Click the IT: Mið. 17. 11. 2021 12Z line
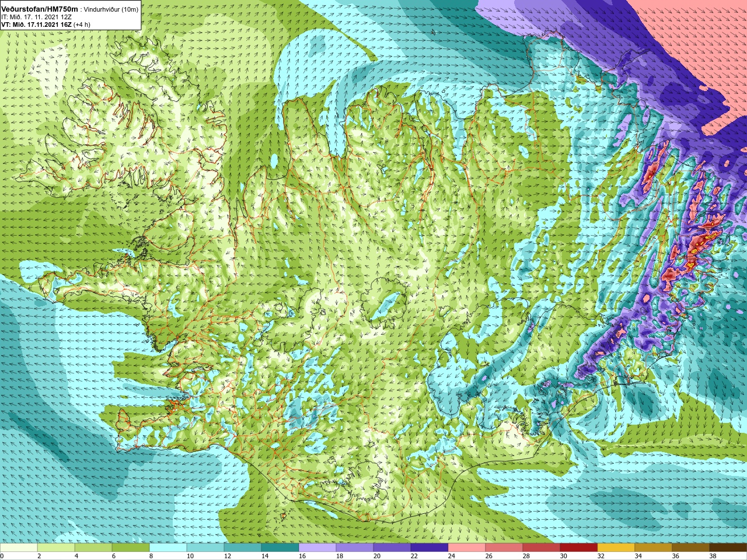Image resolution: width=747 pixels, height=560 pixels. point(36,17)
